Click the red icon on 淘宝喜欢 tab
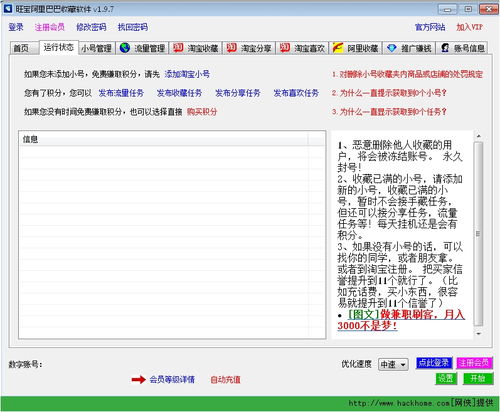The height and width of the screenshot is (412, 500). pos(285,48)
